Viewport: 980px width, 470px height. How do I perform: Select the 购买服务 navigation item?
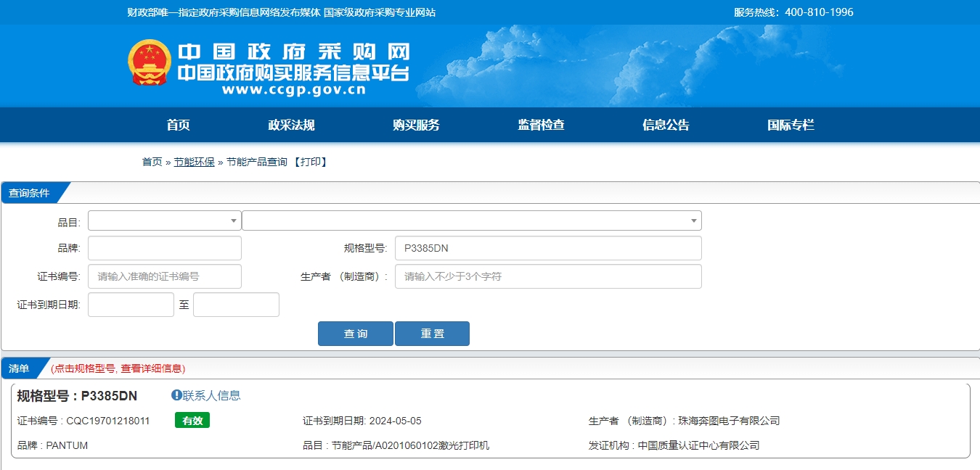click(x=416, y=125)
